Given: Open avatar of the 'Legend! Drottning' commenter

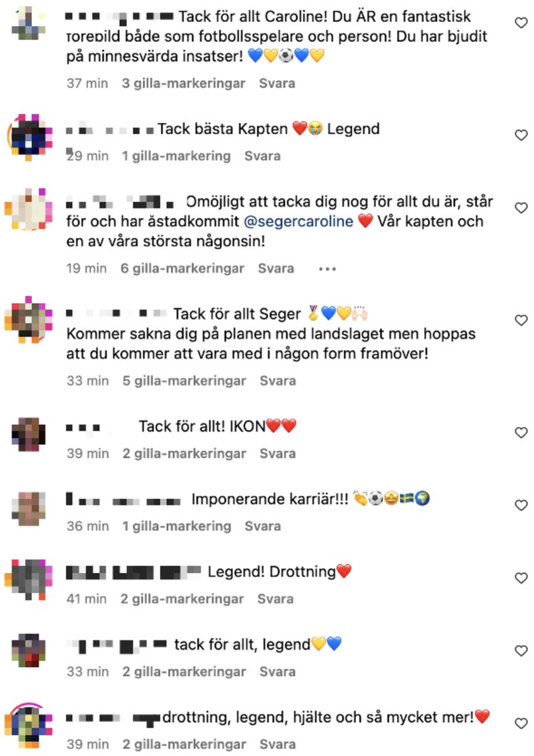Looking at the screenshot, I should 29,579.
